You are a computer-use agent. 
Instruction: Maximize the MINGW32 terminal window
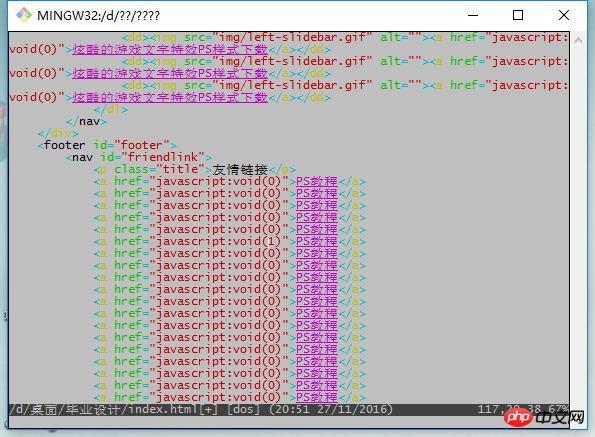(x=518, y=15)
